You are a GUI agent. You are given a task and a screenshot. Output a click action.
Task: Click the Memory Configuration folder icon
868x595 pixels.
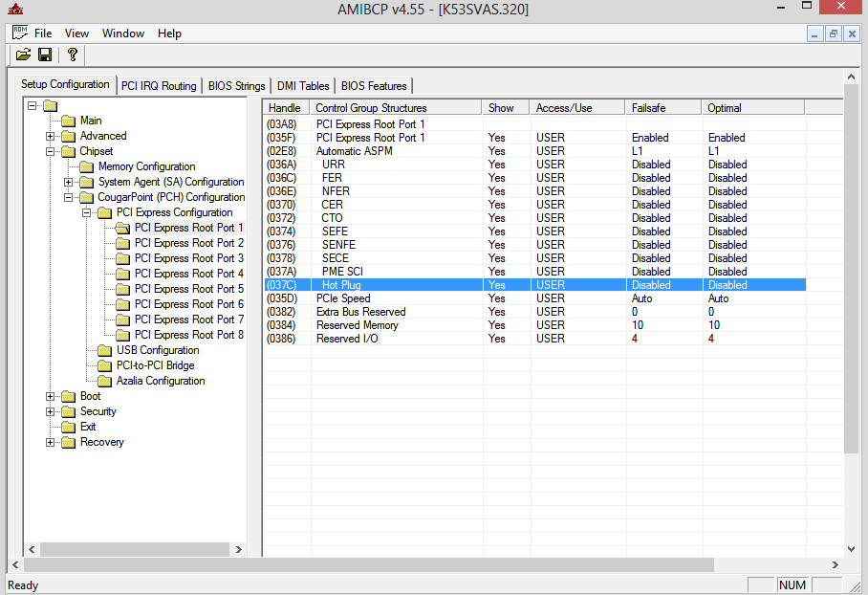pyautogui.click(x=87, y=166)
